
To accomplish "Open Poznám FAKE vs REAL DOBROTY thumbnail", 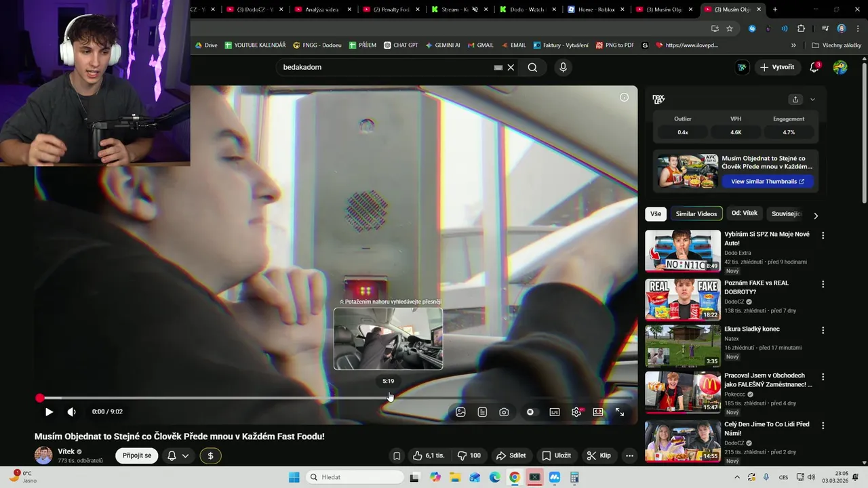I will point(683,300).
